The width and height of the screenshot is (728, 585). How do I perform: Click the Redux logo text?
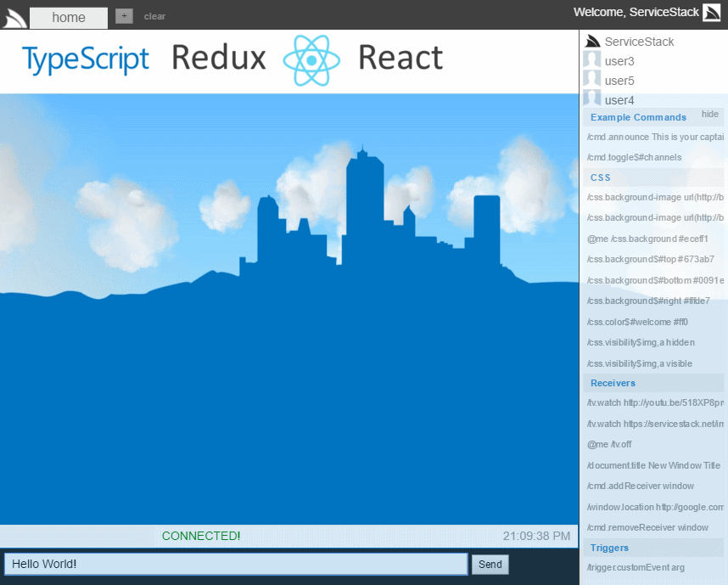(219, 58)
